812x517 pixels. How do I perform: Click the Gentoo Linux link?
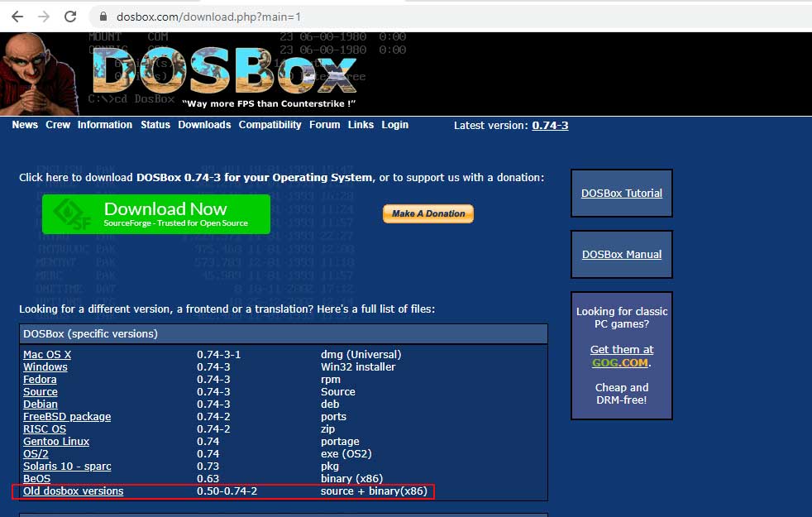point(56,442)
